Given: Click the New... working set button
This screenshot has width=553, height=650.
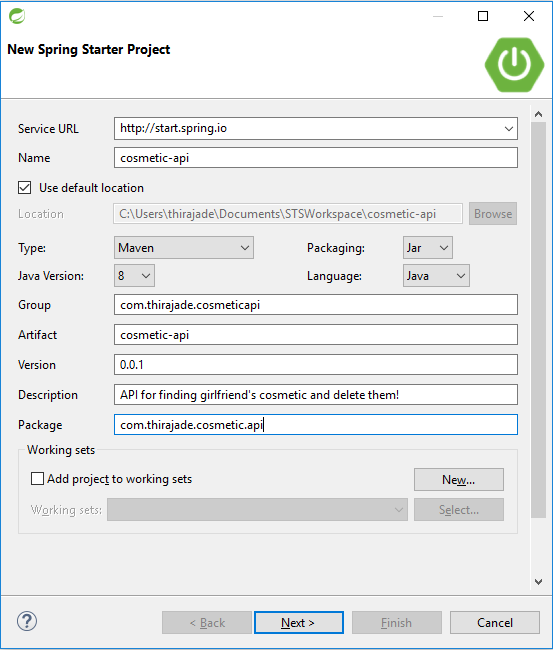Looking at the screenshot, I should point(459,480).
